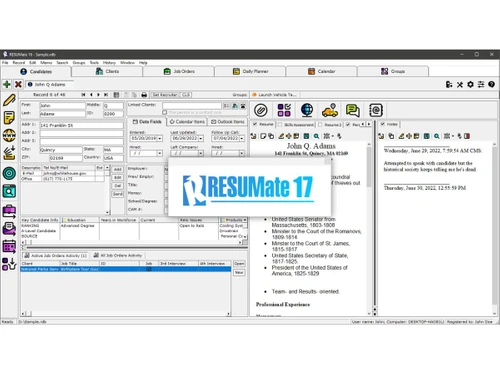
Task: Click the City input field
Action: pyautogui.click(x=61, y=150)
